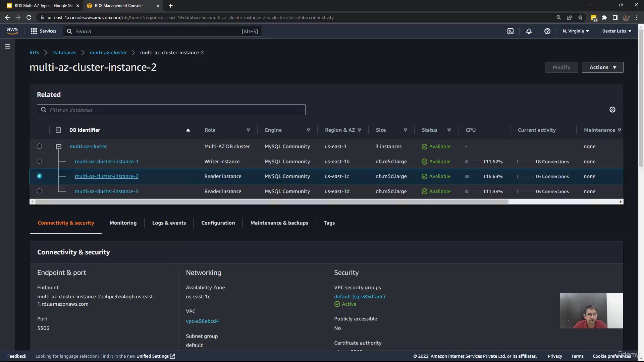Close the RDS Management Console tab
The height and width of the screenshot is (362, 644).
[x=158, y=6]
